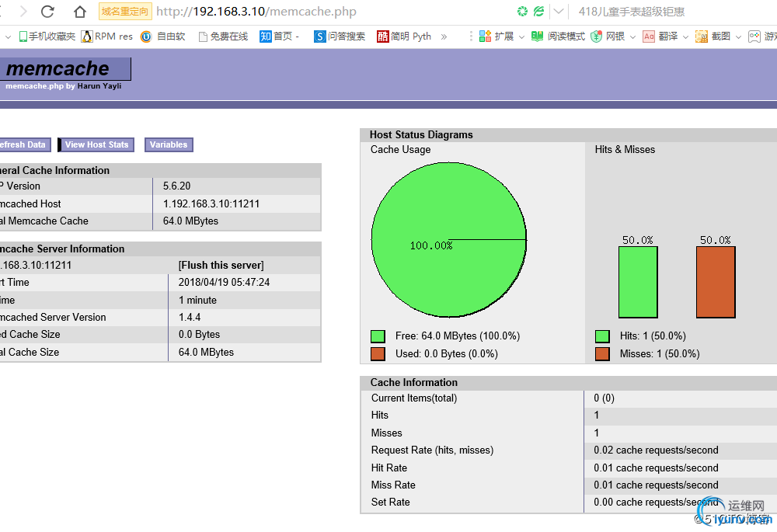Screen dimensions: 777x532
Task: Open the Variables tab
Action: pyautogui.click(x=169, y=144)
